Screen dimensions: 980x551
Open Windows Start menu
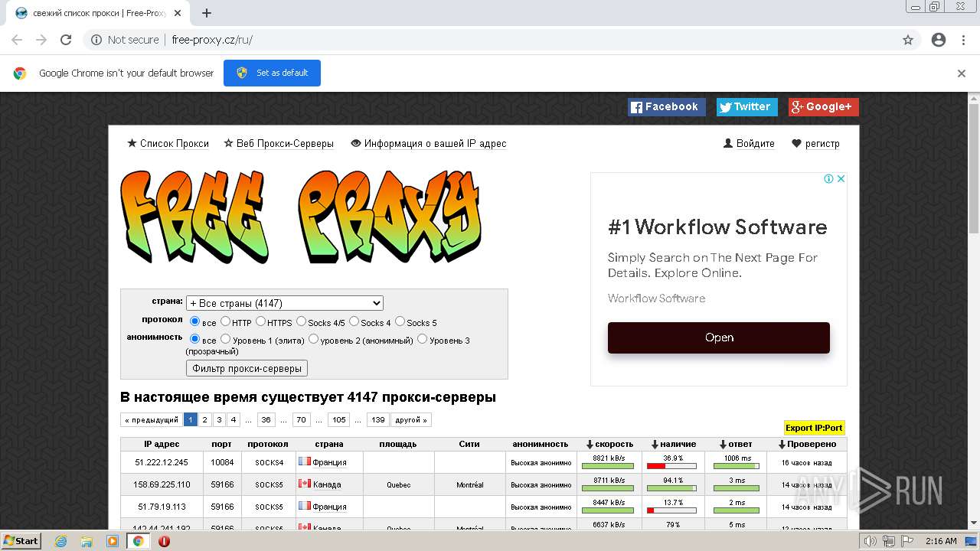(x=21, y=541)
